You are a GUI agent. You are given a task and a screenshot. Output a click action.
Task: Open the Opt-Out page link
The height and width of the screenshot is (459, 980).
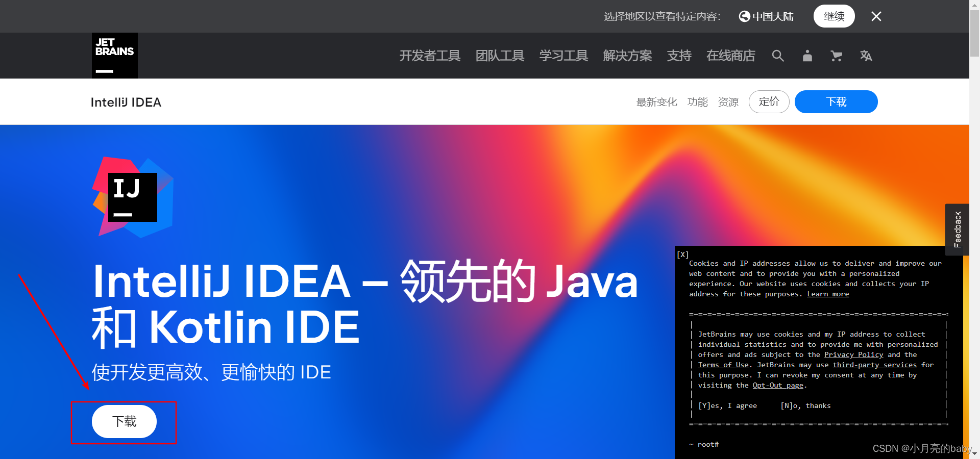[778, 386]
